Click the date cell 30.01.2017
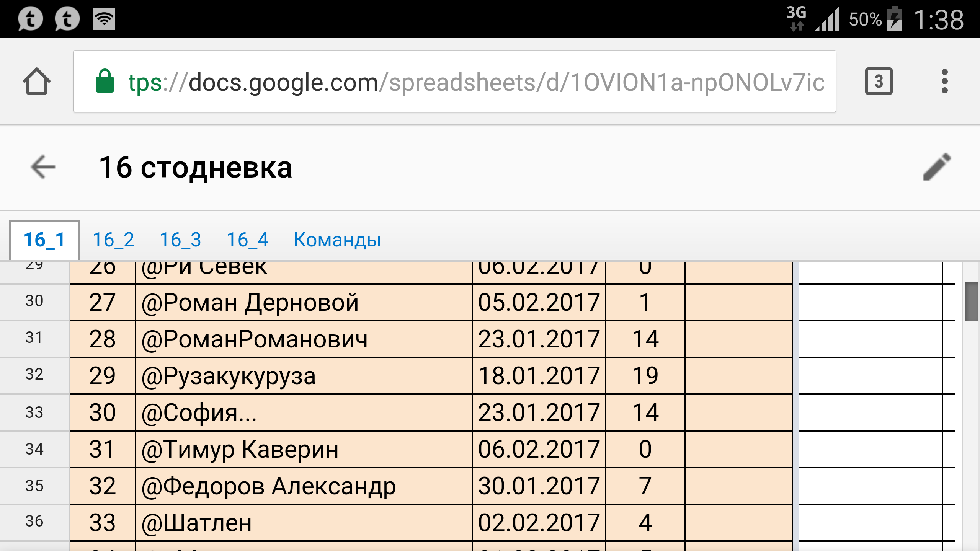980x551 pixels. [x=539, y=486]
